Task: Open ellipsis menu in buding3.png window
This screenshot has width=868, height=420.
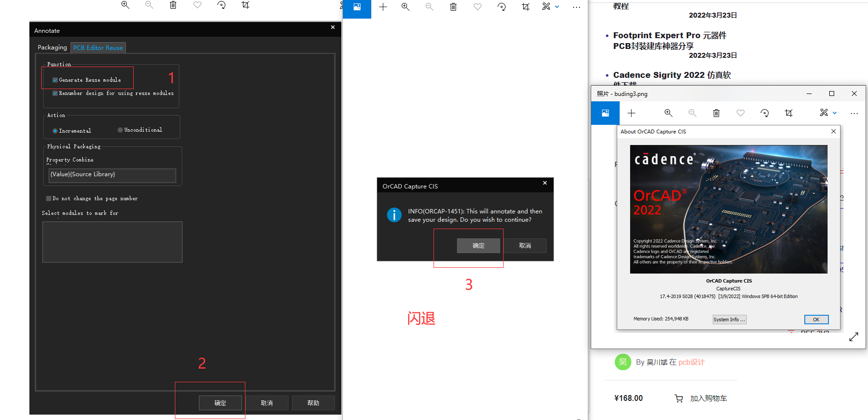Action: click(x=854, y=113)
